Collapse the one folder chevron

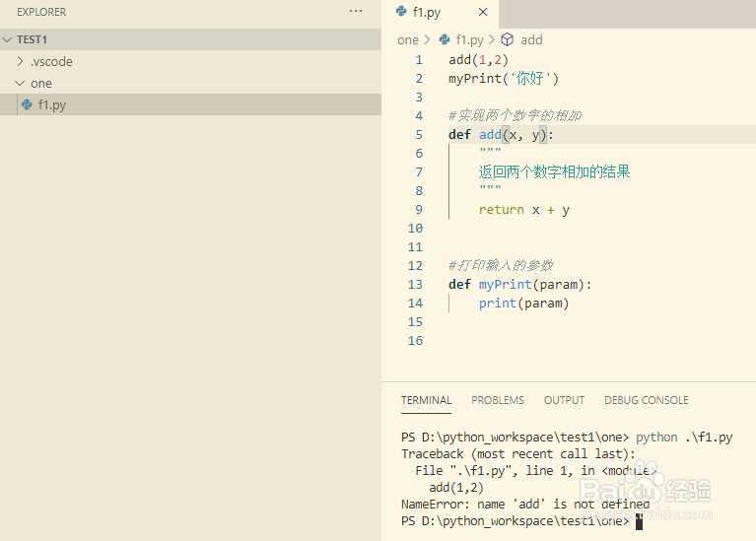[x=20, y=83]
